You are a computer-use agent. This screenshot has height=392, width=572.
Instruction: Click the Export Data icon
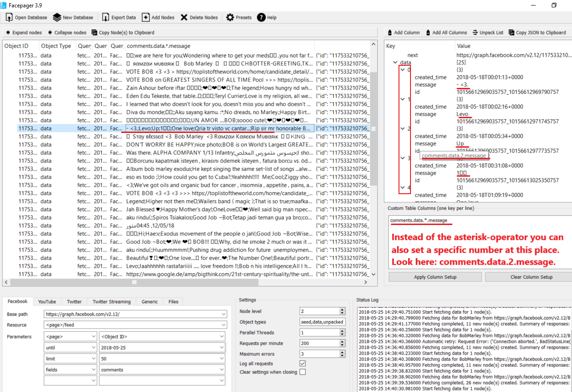tap(105, 17)
